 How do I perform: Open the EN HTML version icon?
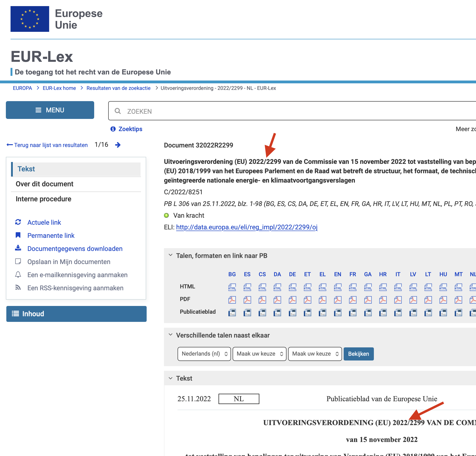tap(338, 287)
